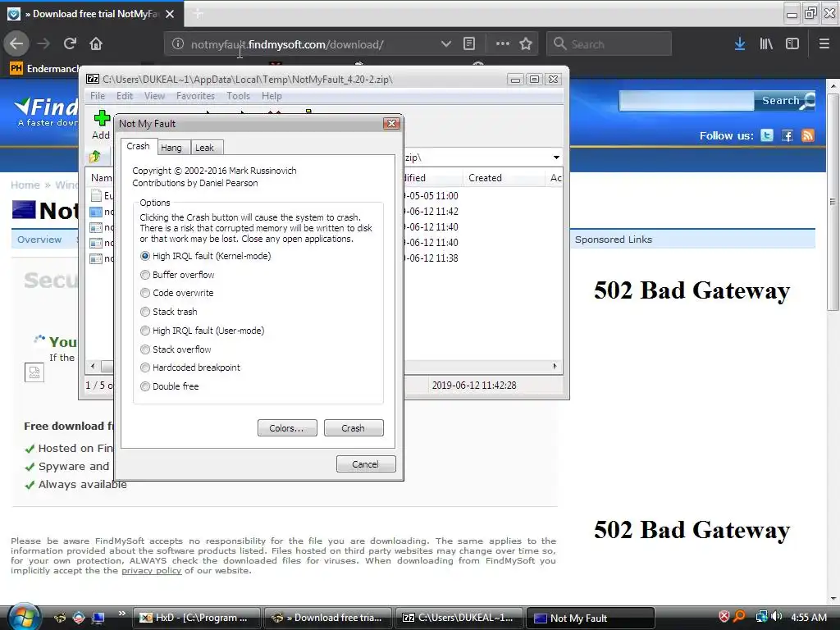Click the FindMySoft site search field
The height and width of the screenshot is (630, 840).
pos(687,101)
